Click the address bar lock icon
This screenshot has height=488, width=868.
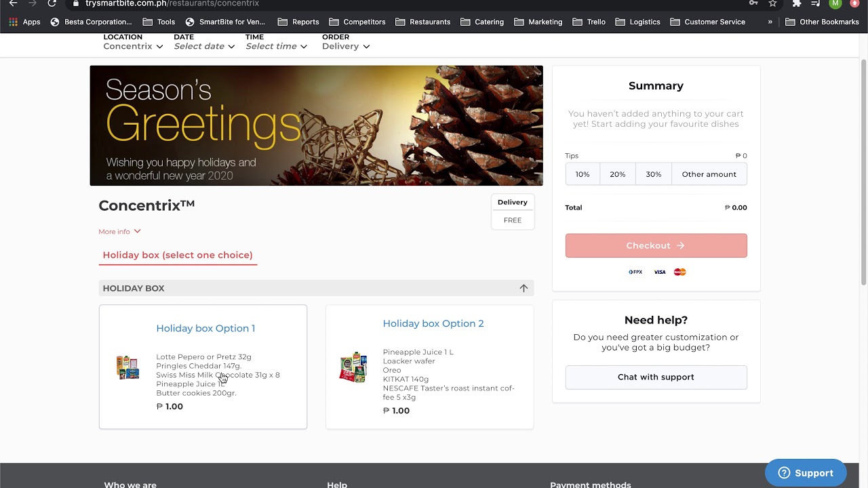point(76,3)
